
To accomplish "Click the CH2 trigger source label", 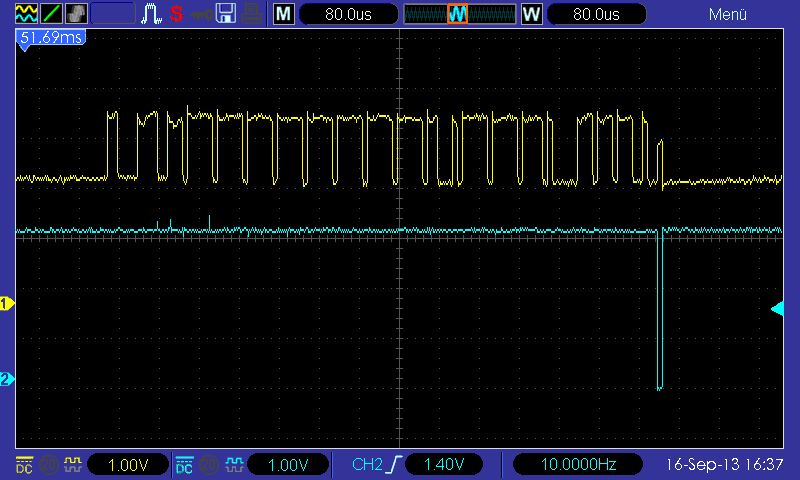I will [367, 465].
